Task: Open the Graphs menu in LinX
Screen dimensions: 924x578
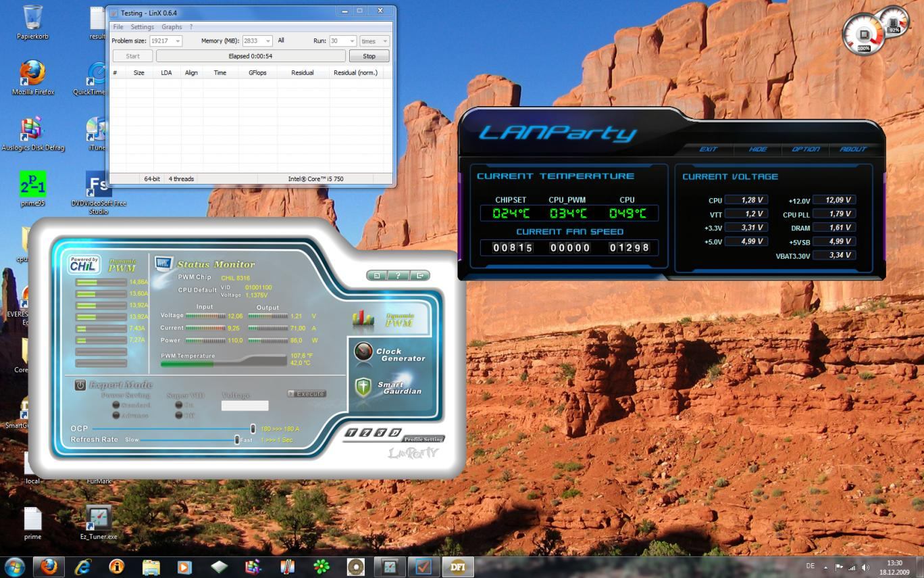Action: coord(172,27)
